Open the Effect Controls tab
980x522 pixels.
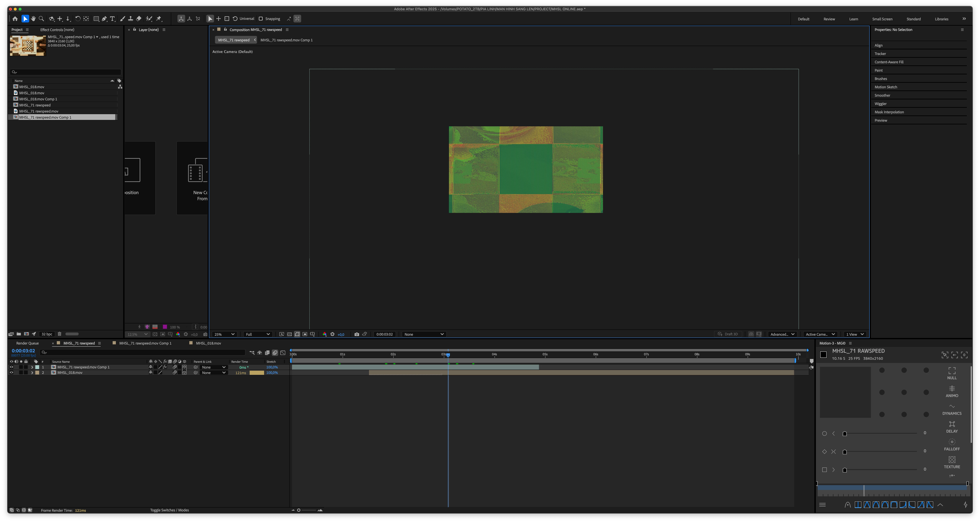(x=57, y=30)
